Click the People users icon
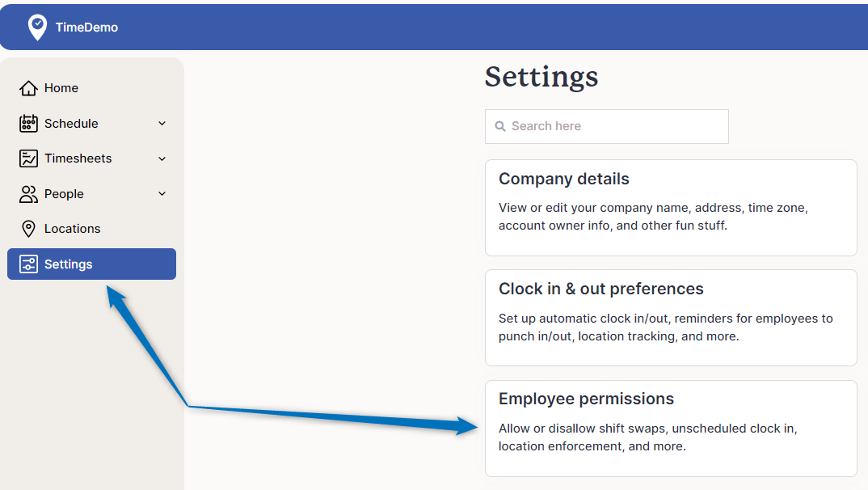This screenshot has height=490, width=868. coord(28,194)
